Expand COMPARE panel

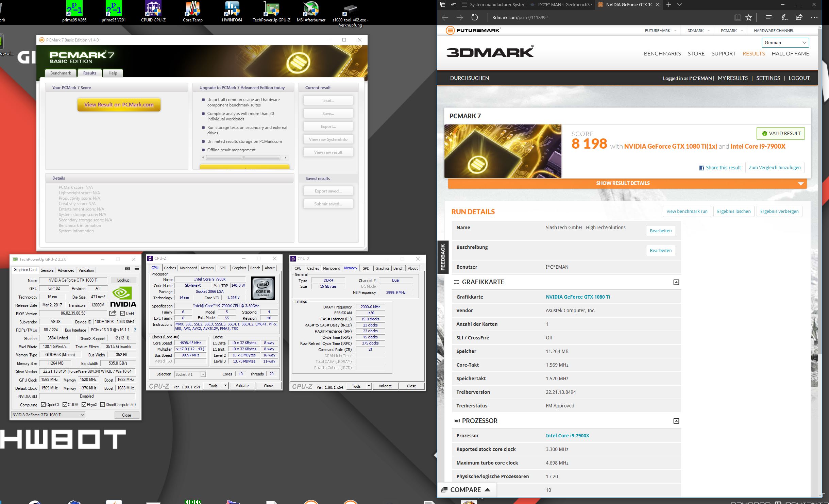pos(466,490)
